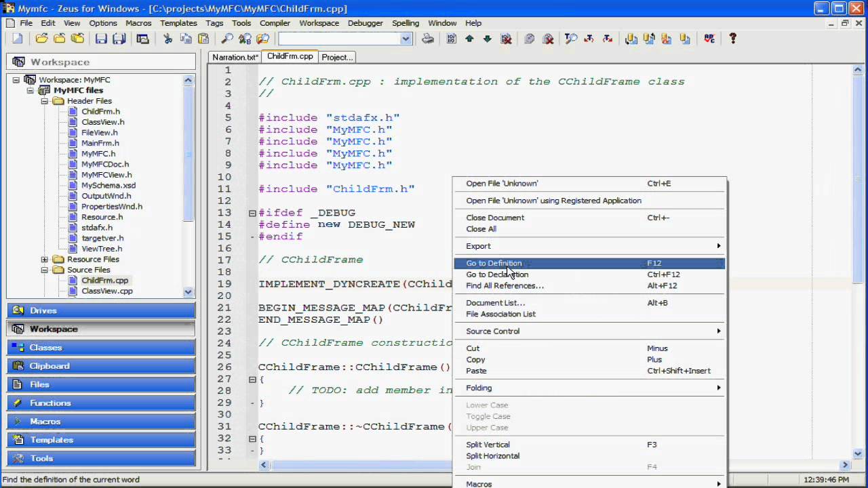Screen dimensions: 868x488
Task: Open the Source Control submenu
Action: [590, 331]
